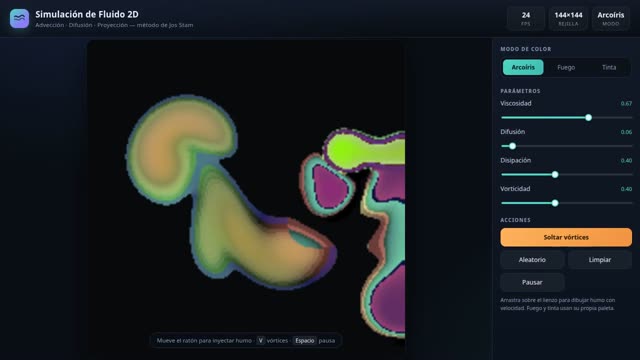Click the V key hint for vórtices
640x360 pixels.
click(x=260, y=340)
